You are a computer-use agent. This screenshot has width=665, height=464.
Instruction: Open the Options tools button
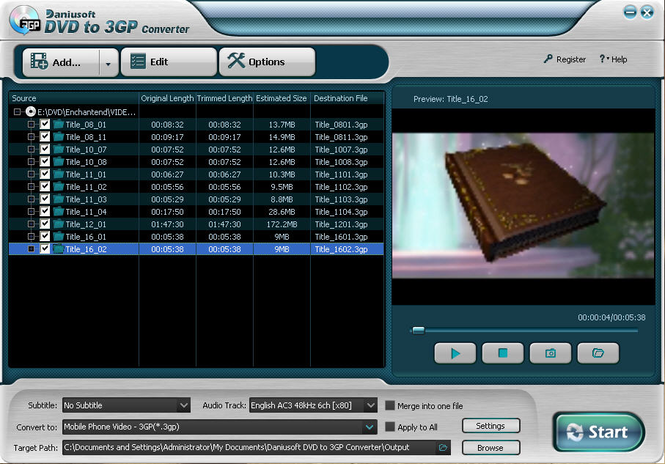[x=267, y=62]
